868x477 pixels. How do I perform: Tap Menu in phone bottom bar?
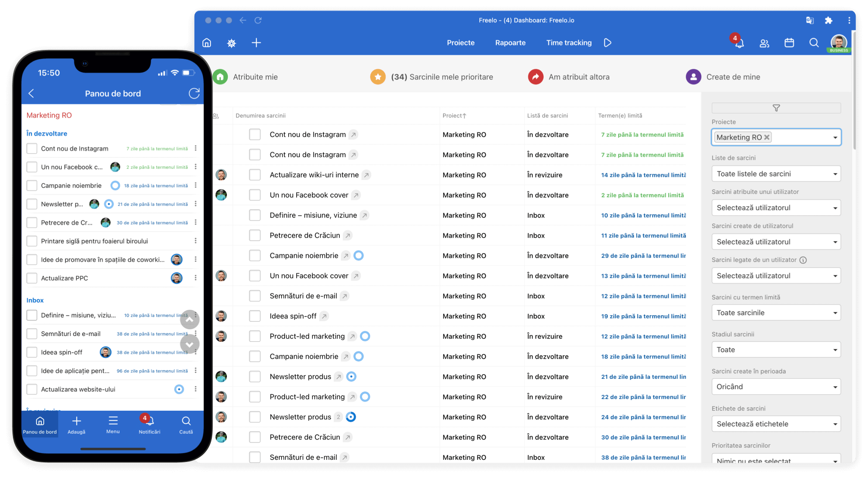pos(113,425)
